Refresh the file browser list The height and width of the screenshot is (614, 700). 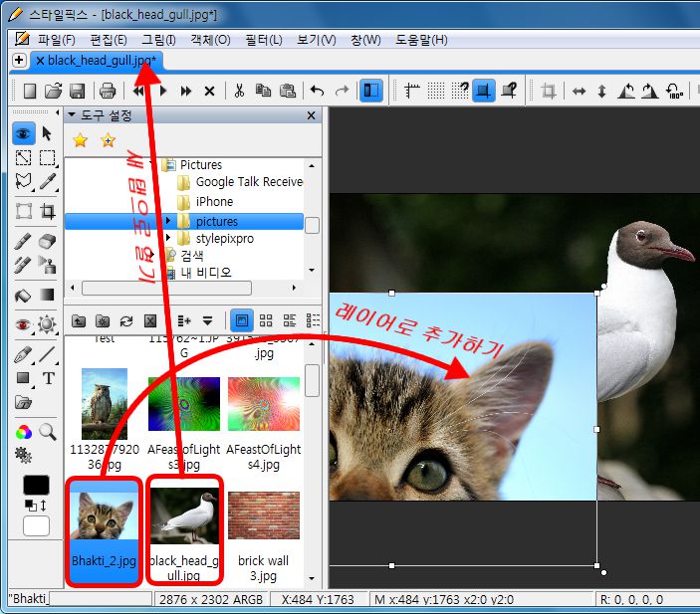[x=126, y=320]
